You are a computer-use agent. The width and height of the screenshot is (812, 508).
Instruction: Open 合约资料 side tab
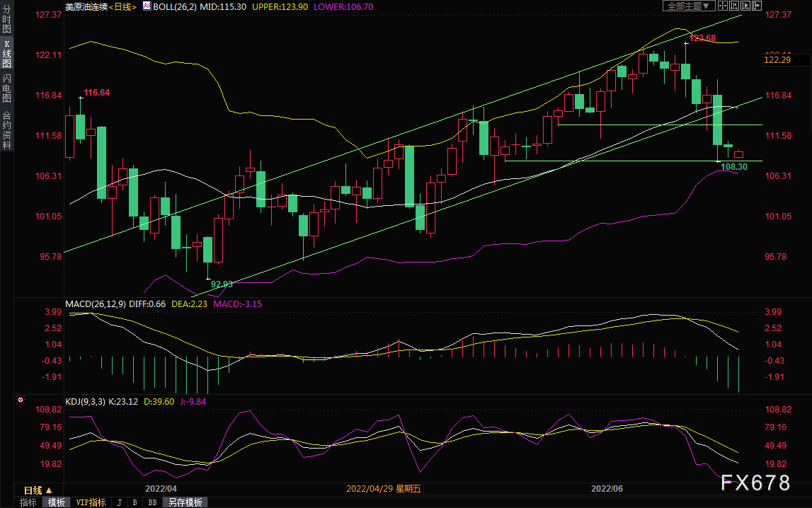(7, 130)
